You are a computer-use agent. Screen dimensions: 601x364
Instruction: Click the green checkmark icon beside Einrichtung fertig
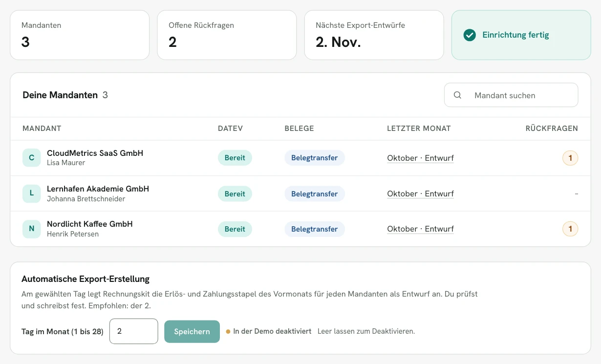pos(470,35)
